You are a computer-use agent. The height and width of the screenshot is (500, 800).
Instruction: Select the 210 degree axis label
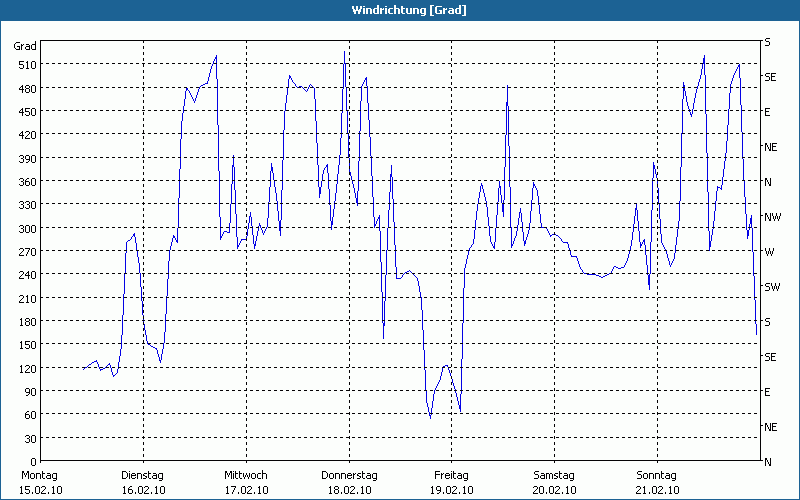pos(29,298)
